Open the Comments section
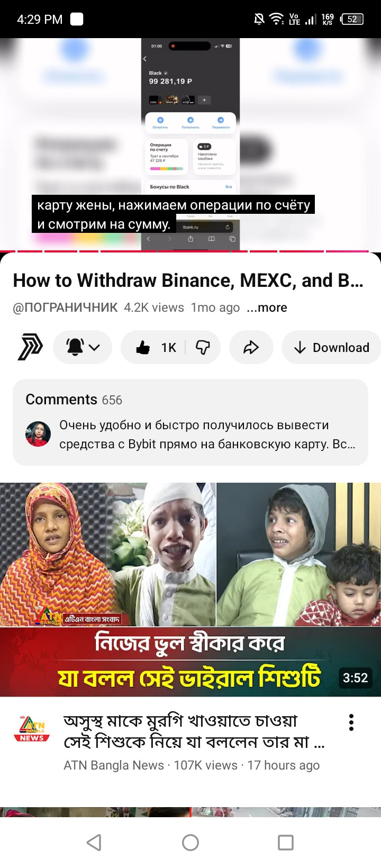381x868 pixels. (x=190, y=422)
